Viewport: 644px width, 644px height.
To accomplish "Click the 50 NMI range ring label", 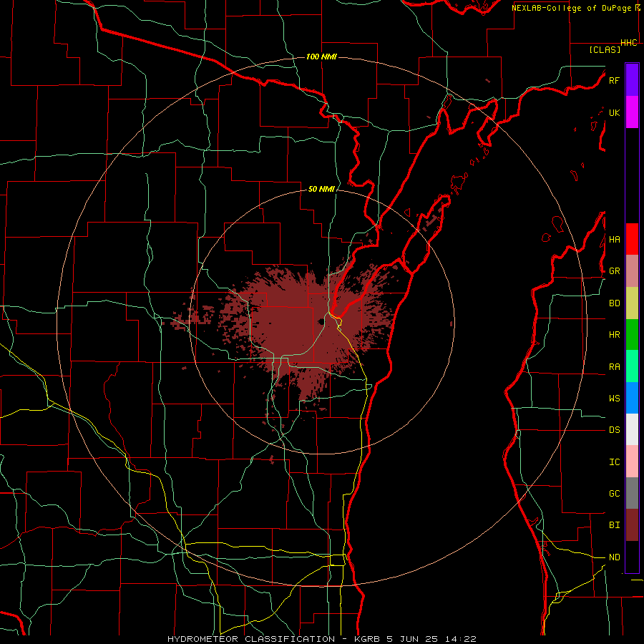I will point(321,190).
